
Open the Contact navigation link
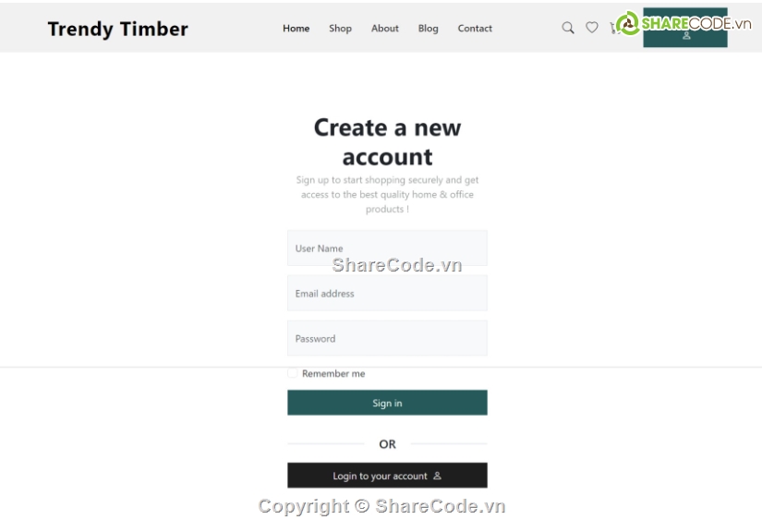(475, 29)
